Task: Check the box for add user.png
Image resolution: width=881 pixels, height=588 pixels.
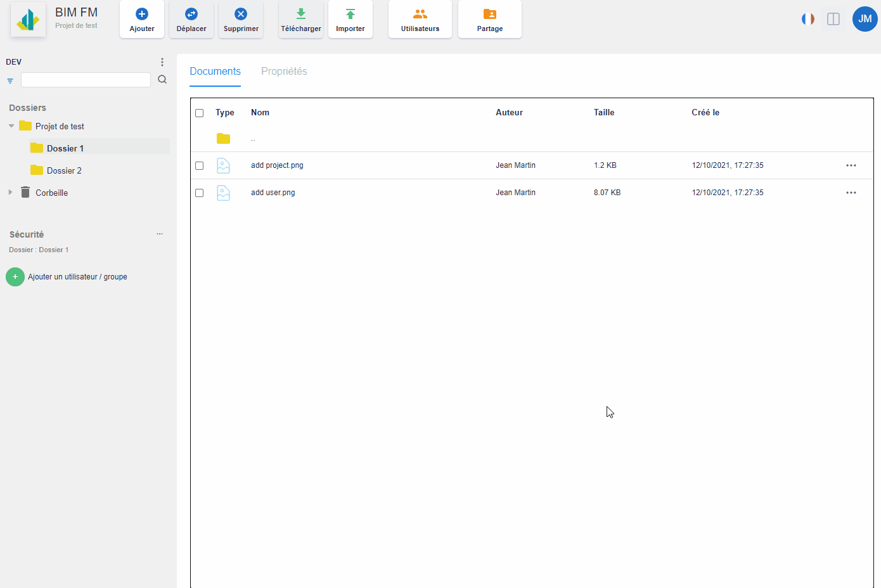Action: pos(200,193)
